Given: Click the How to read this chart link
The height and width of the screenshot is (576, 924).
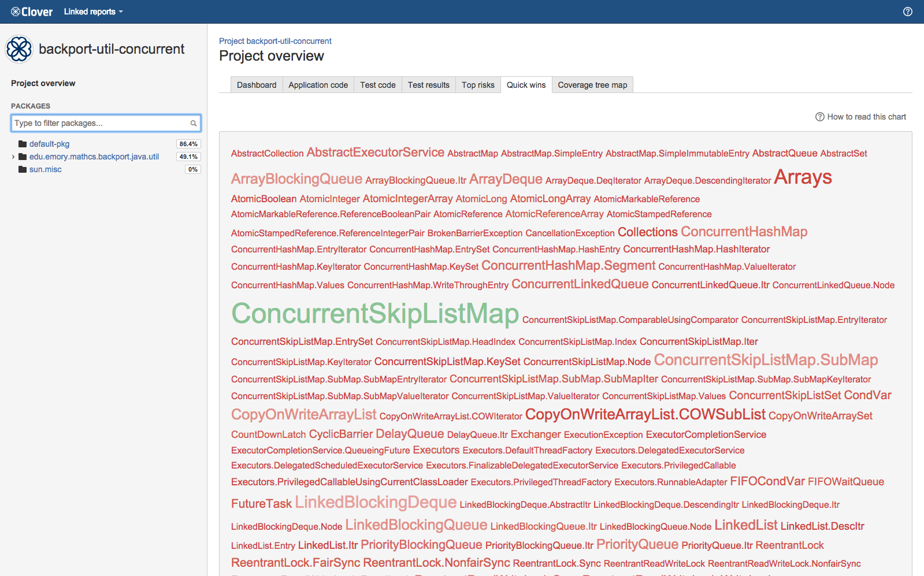Looking at the screenshot, I should tap(866, 117).
